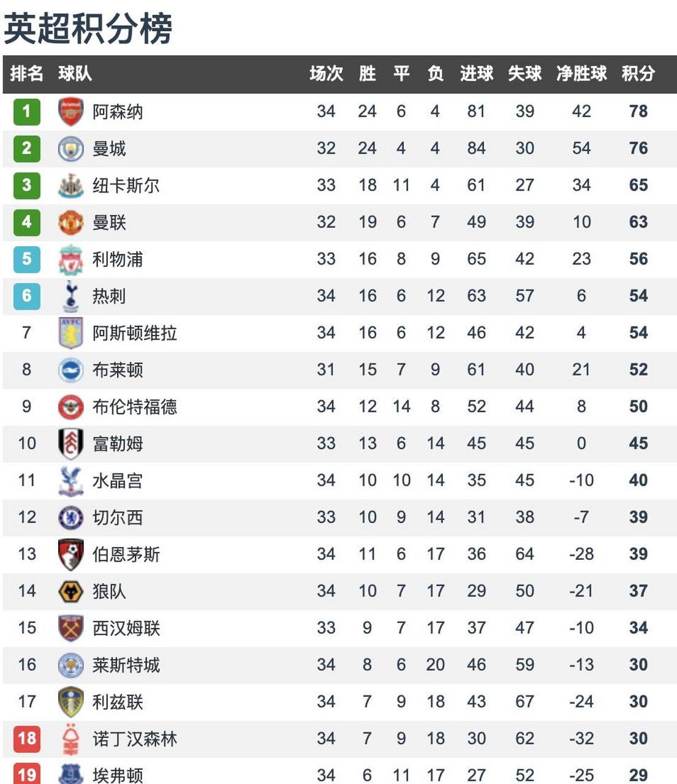Image resolution: width=677 pixels, height=784 pixels.
Task: Sort table by 净胜球 column header
Action: [581, 73]
